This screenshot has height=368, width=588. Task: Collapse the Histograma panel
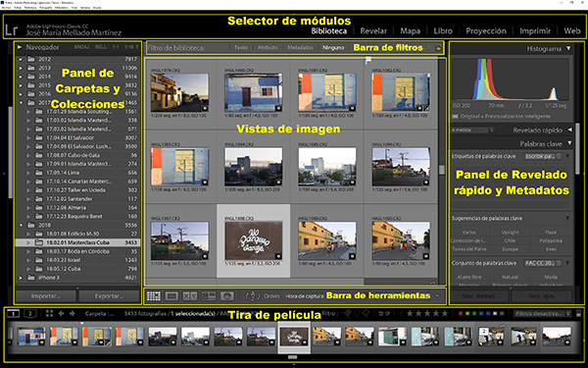pyautogui.click(x=568, y=48)
